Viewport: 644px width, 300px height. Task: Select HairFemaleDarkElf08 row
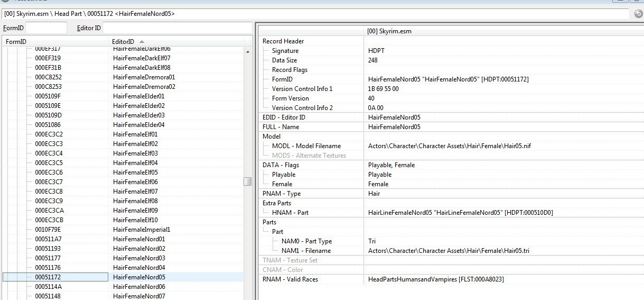[x=123, y=68]
